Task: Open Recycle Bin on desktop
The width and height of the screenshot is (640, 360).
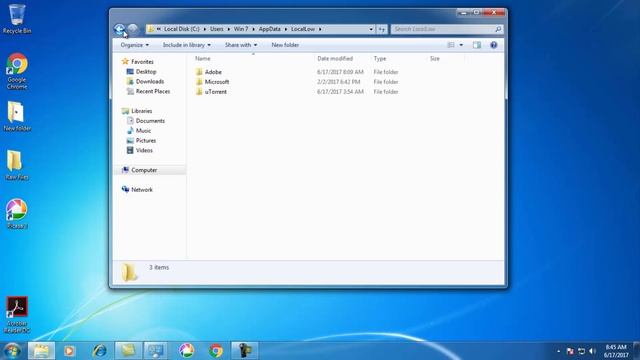Action: point(17,19)
